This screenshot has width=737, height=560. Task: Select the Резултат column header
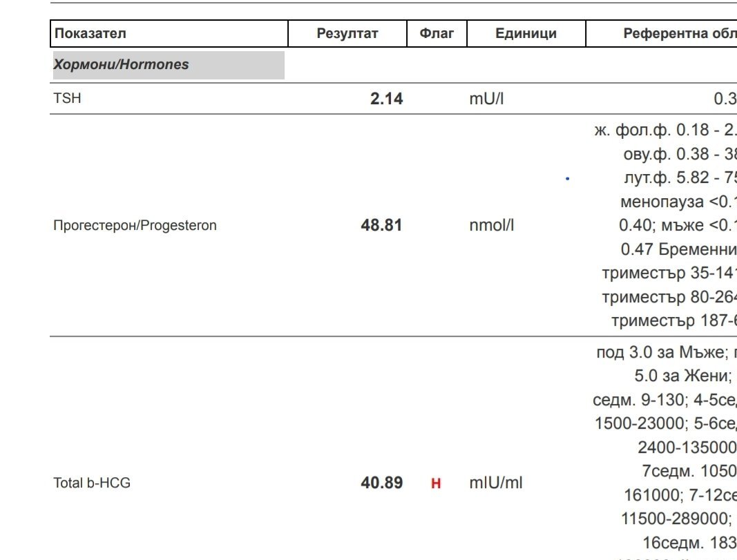[347, 33]
